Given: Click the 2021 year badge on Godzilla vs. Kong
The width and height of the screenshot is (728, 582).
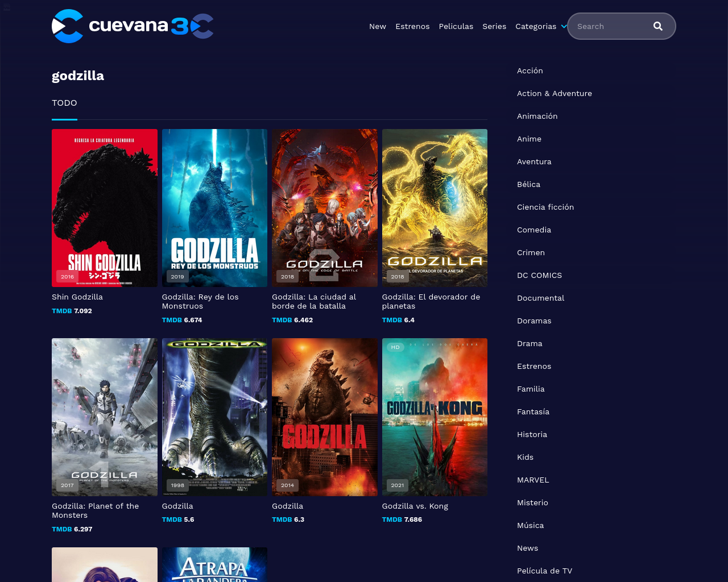Looking at the screenshot, I should 398,485.
